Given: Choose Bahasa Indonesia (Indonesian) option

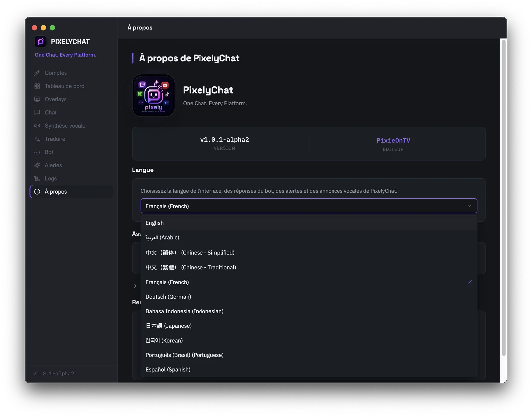Looking at the screenshot, I should [x=309, y=311].
